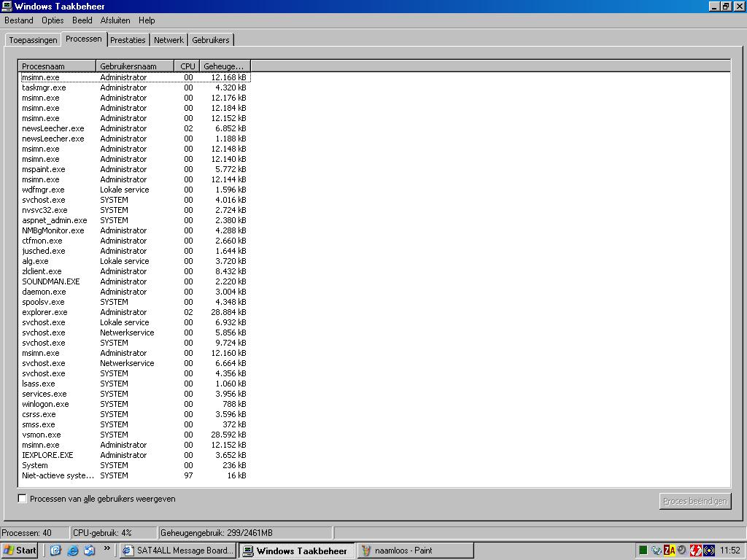Select the lsass.exe process
Viewport: 747px width, 560px height.
(x=135, y=384)
